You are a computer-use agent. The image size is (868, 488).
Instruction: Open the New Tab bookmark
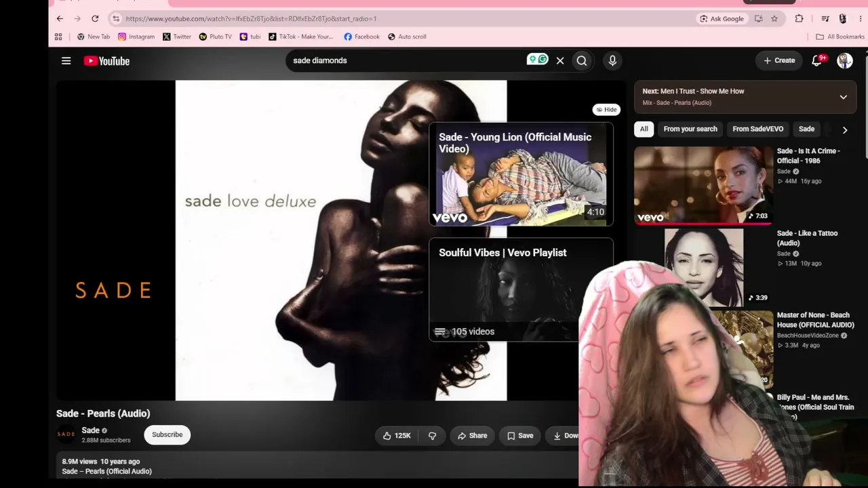pyautogui.click(x=94, y=37)
